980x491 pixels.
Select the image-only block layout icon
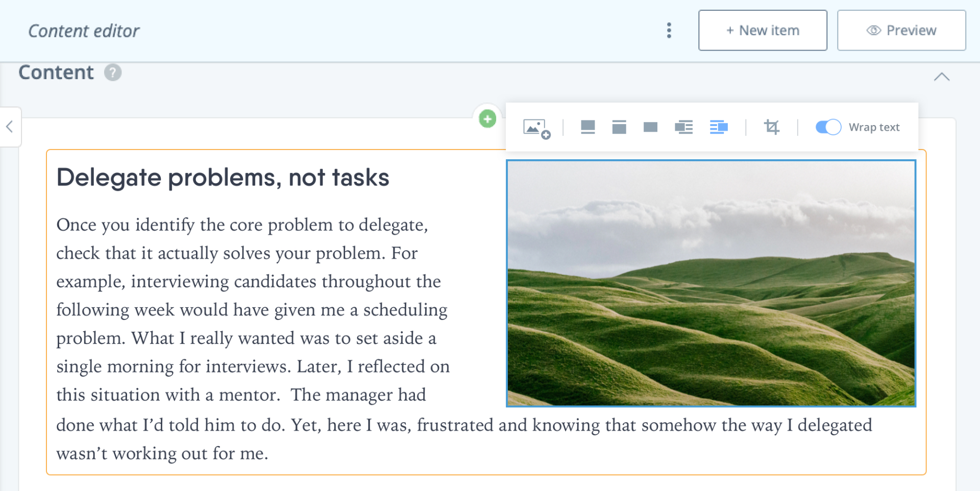coord(650,127)
